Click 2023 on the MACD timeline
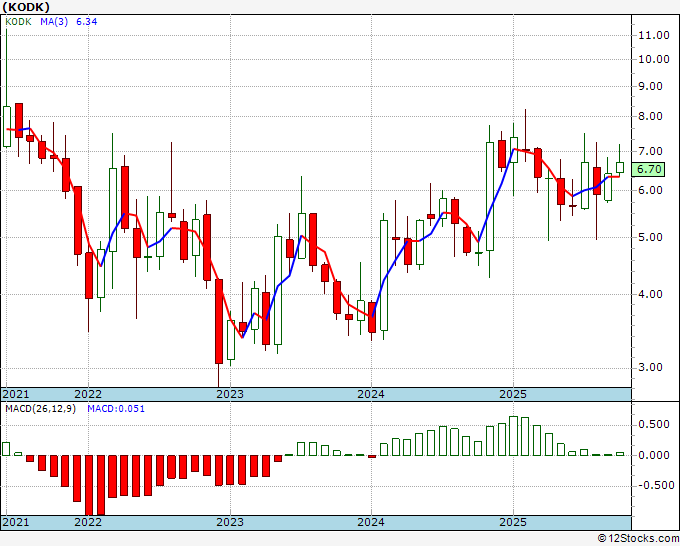This screenshot has height=546, width=680. pyautogui.click(x=230, y=522)
